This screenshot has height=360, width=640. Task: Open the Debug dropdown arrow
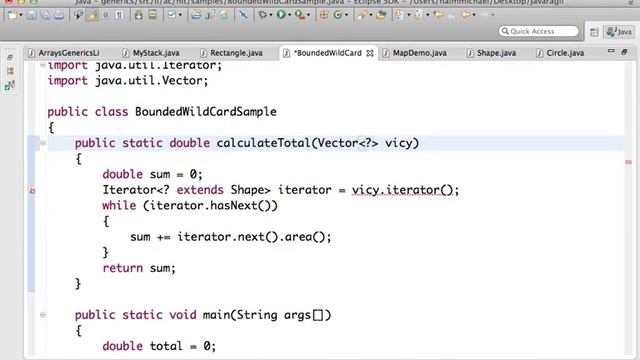[271, 15]
